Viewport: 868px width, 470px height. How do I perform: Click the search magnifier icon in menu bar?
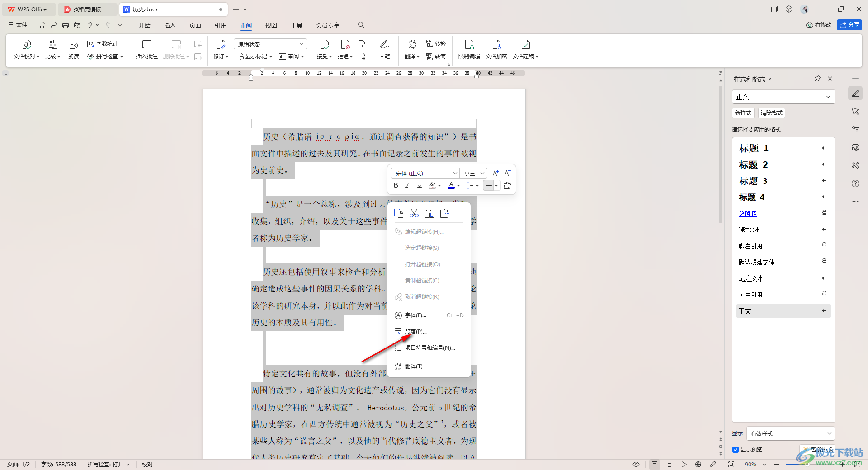pyautogui.click(x=361, y=25)
